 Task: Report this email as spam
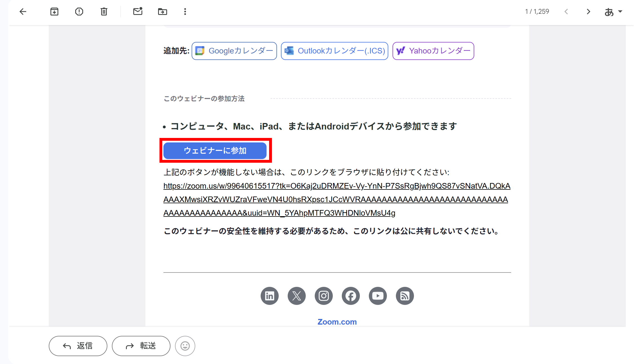[79, 12]
